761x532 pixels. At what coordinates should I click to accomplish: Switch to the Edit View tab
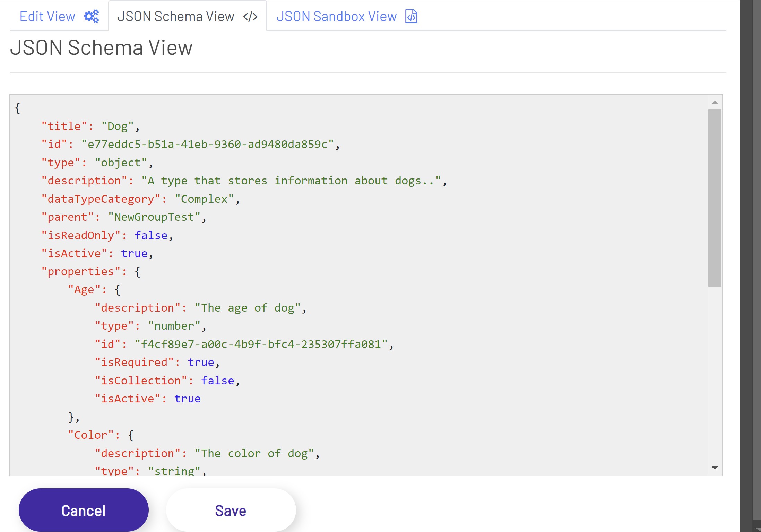point(47,16)
